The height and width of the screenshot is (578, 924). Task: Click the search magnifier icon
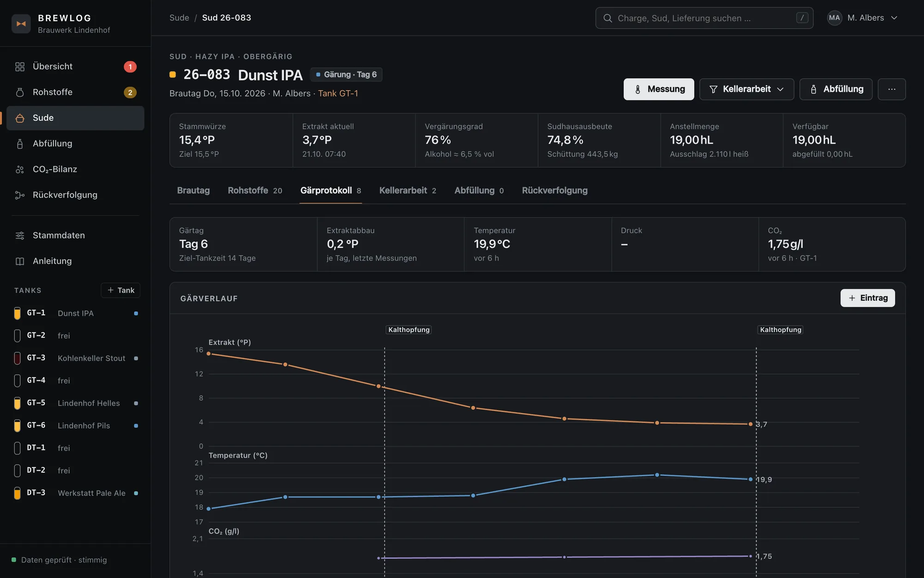pyautogui.click(x=608, y=18)
